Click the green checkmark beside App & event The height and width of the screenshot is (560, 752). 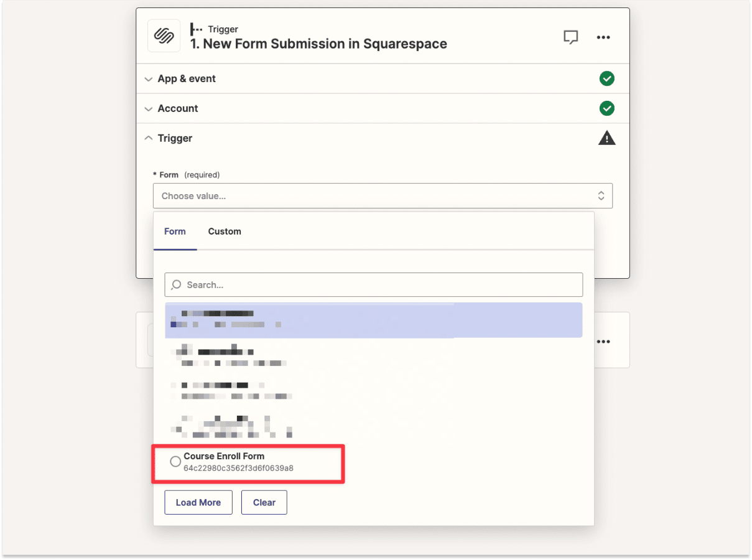[x=607, y=78]
